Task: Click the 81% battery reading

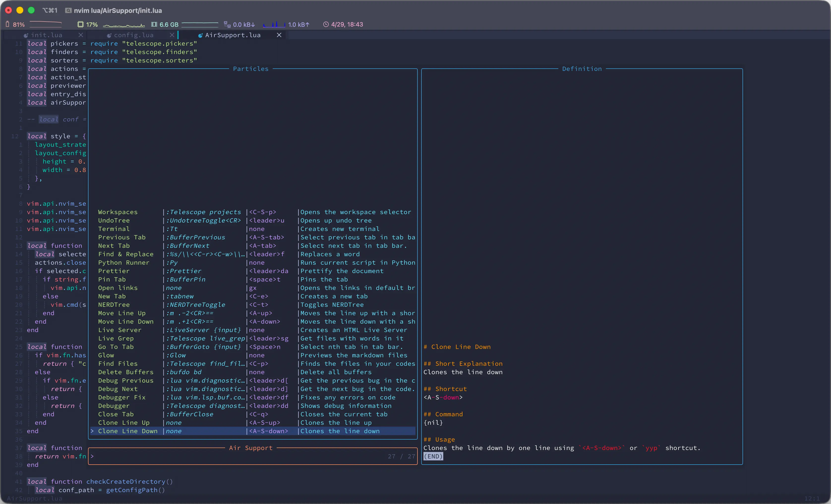Action: click(19, 25)
